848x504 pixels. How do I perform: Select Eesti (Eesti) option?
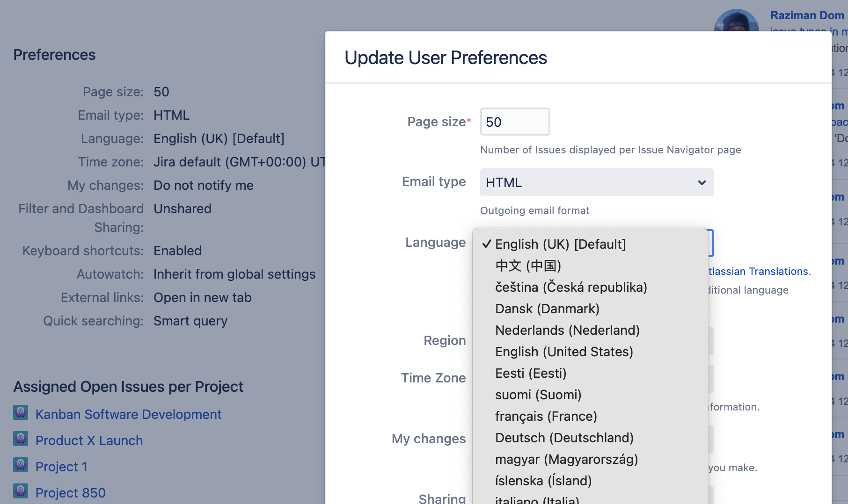click(531, 373)
